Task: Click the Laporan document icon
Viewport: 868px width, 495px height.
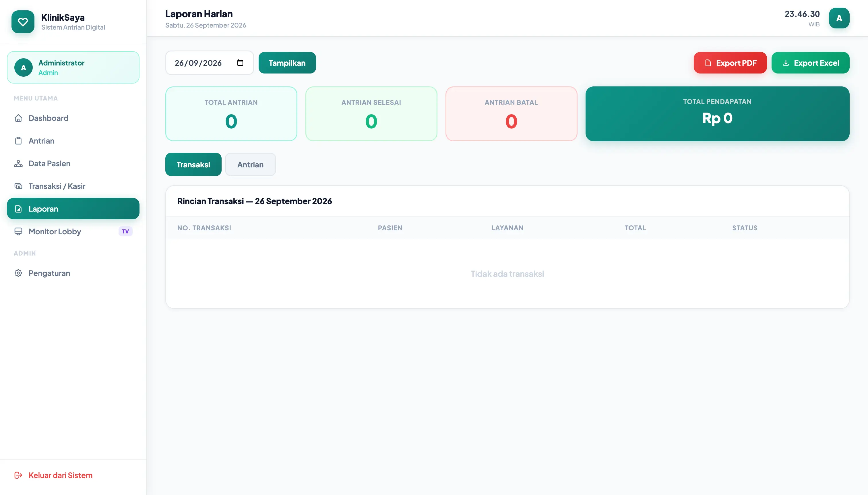Action: tap(18, 209)
